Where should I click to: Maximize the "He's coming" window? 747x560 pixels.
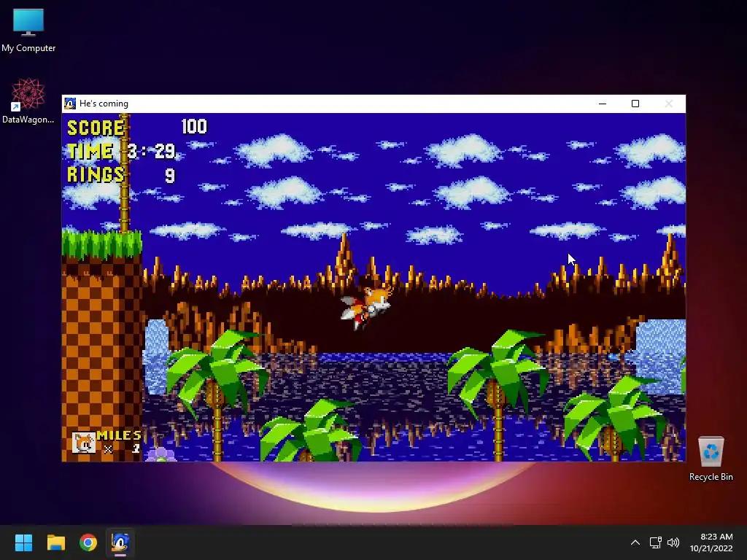635,104
